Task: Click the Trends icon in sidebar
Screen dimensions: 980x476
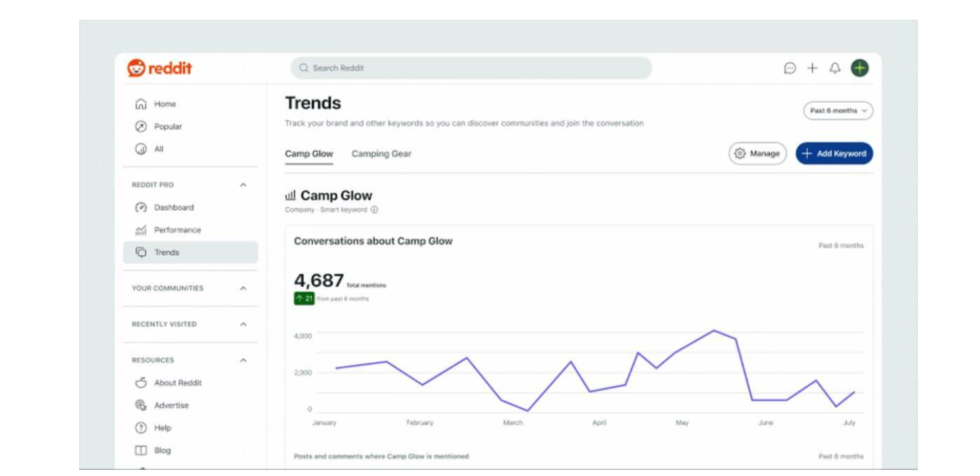Action: pos(141,252)
